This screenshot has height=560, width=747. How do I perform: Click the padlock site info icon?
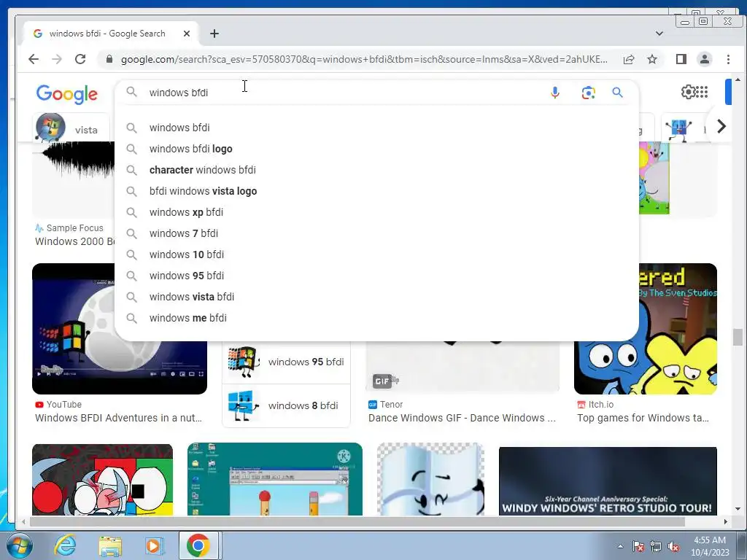[x=109, y=59]
